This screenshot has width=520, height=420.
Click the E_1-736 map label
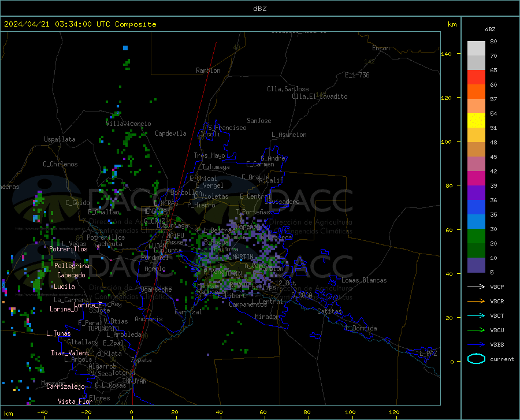pos(357,75)
